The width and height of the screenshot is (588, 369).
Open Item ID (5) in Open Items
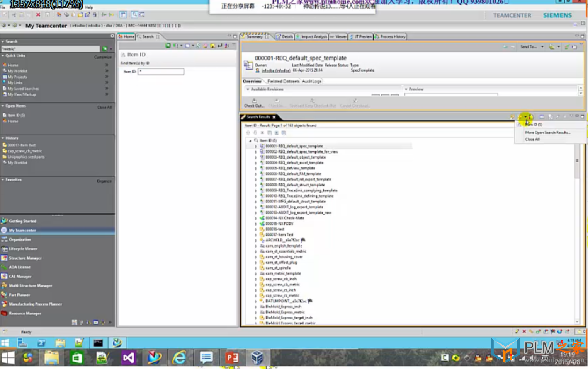coord(16,115)
